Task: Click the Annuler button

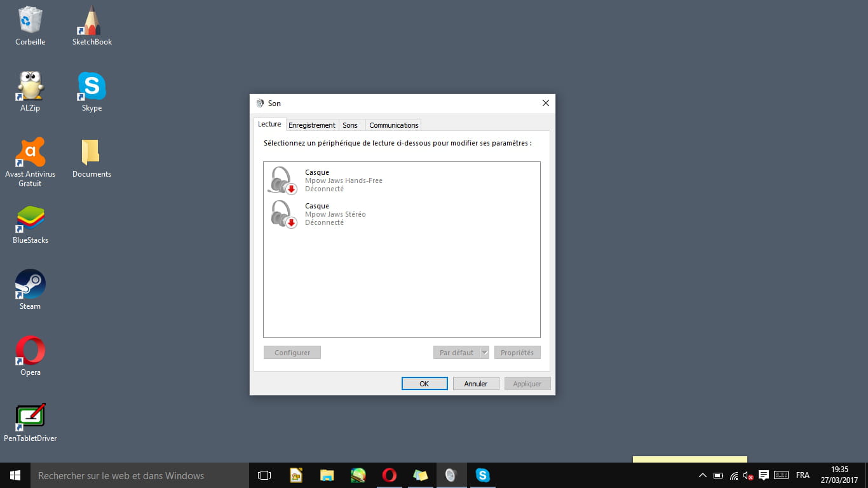Action: click(x=475, y=384)
